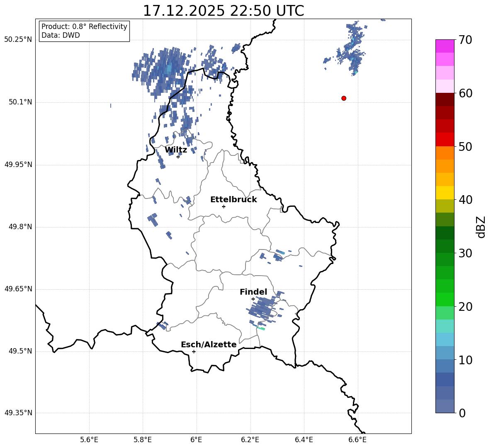This screenshot has height=448, width=491.
Task: Click the colorbar tick label 10
Action: (x=465, y=360)
